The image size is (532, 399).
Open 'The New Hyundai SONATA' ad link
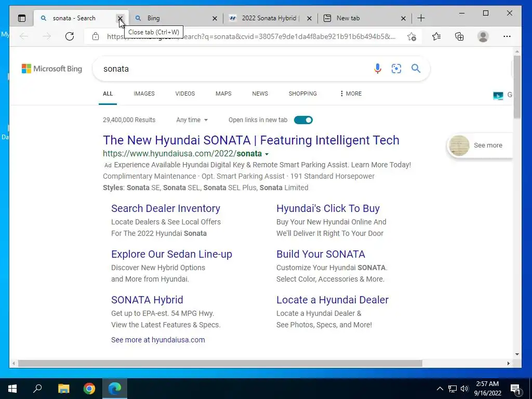pyautogui.click(x=251, y=140)
